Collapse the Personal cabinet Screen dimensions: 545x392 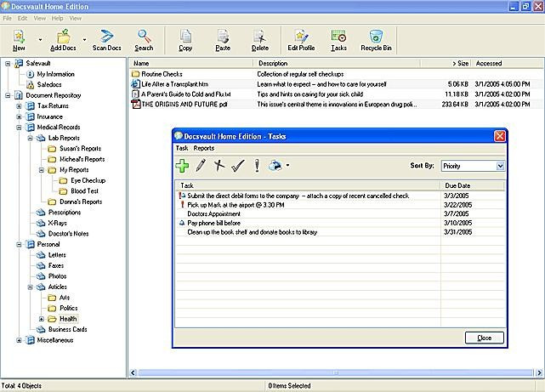(x=19, y=244)
